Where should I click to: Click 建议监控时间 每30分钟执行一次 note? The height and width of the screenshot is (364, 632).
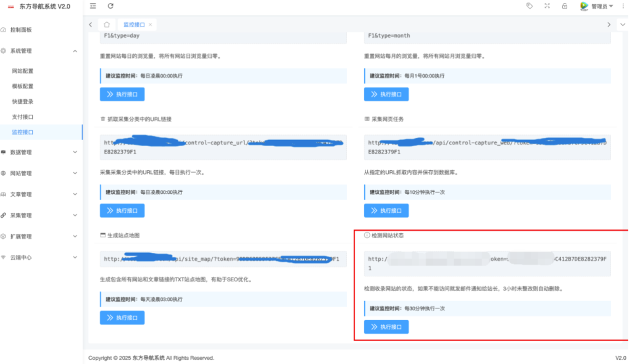[488, 308]
